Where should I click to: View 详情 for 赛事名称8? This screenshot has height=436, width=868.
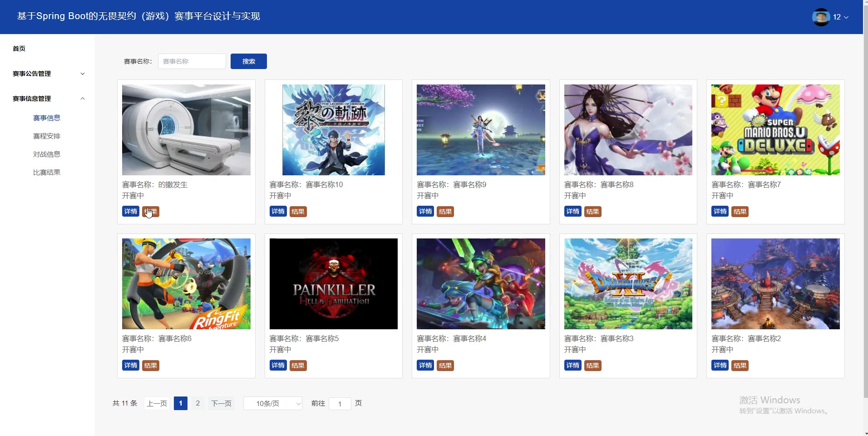click(573, 211)
